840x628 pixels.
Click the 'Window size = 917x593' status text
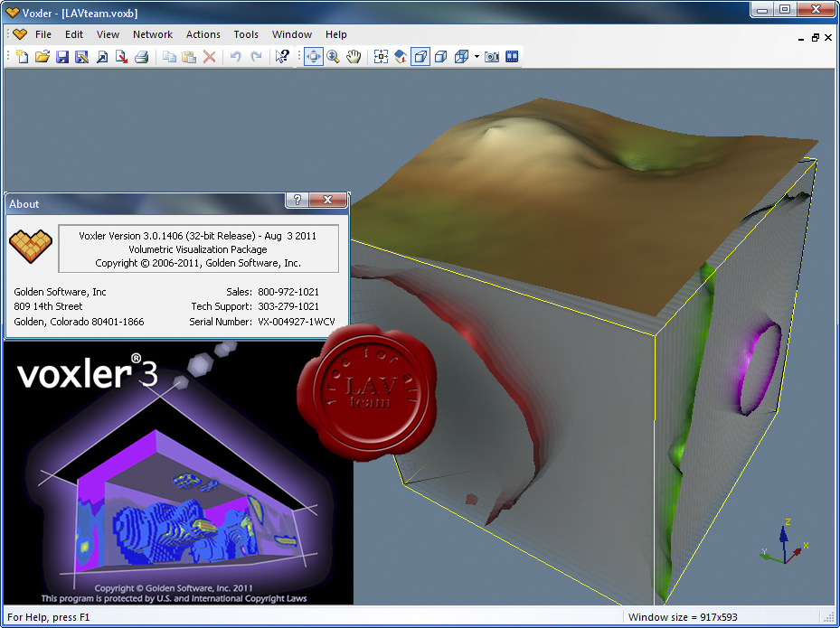[684, 617]
